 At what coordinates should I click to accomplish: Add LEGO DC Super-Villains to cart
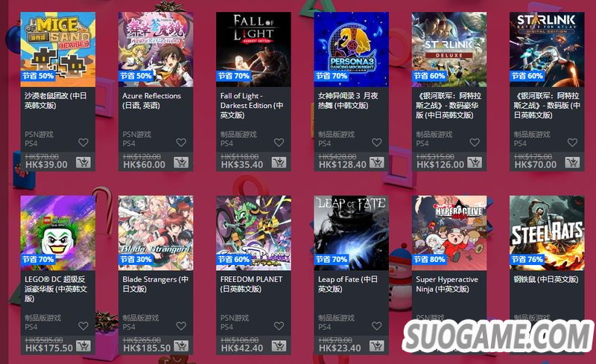(x=83, y=346)
